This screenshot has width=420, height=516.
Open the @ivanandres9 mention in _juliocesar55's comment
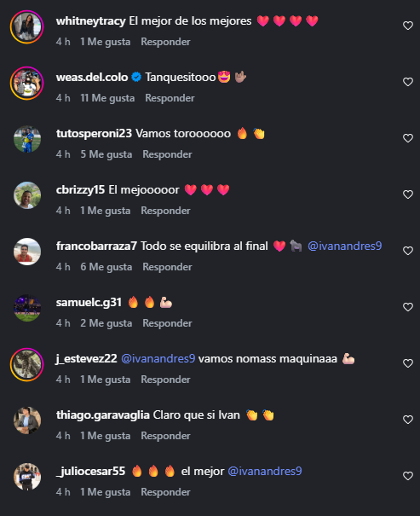[x=265, y=471]
